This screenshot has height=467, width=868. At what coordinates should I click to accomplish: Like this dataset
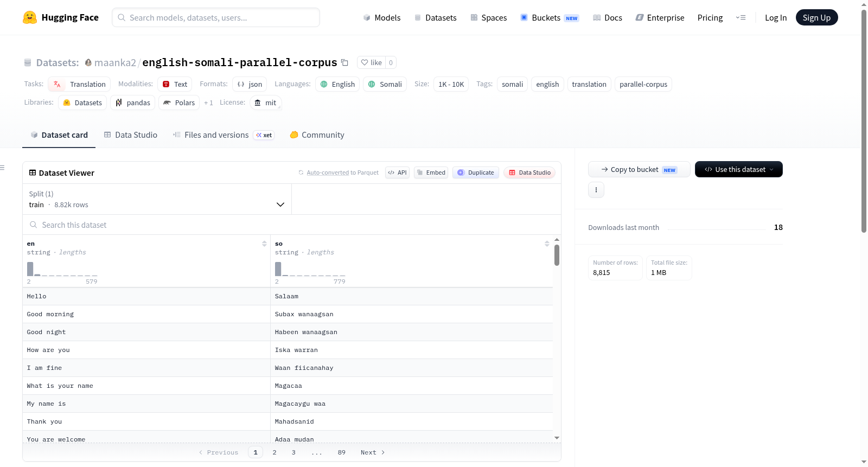coord(372,62)
